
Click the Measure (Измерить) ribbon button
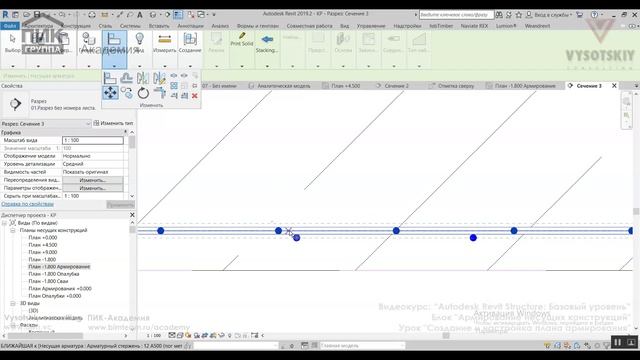point(164,43)
